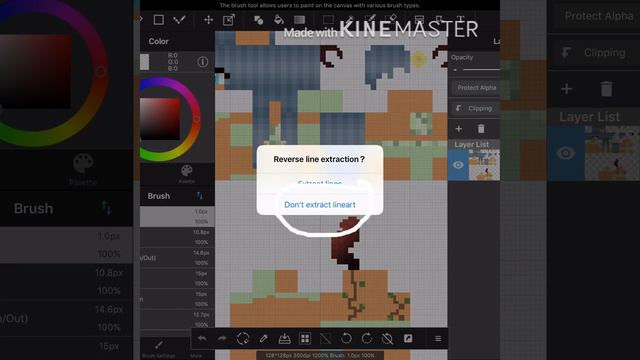Select the rectangular selection tool
Image resolution: width=640 pixels, height=360 pixels.
tap(328, 20)
